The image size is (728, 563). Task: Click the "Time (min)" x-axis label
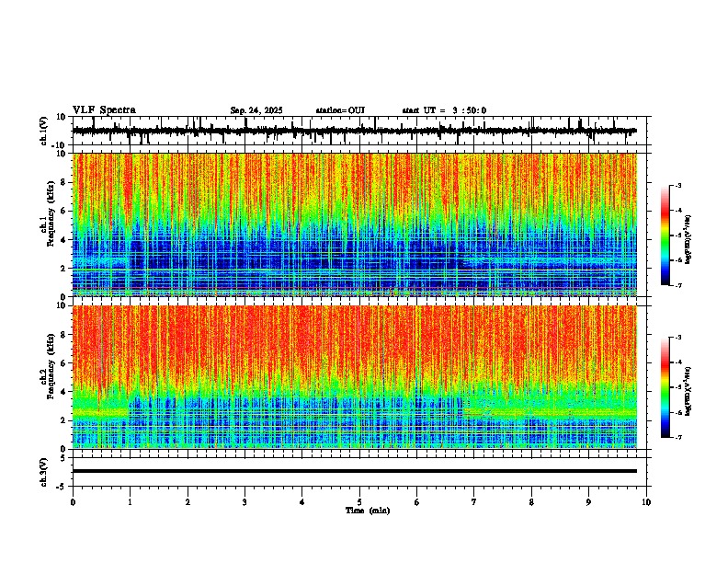(x=368, y=511)
